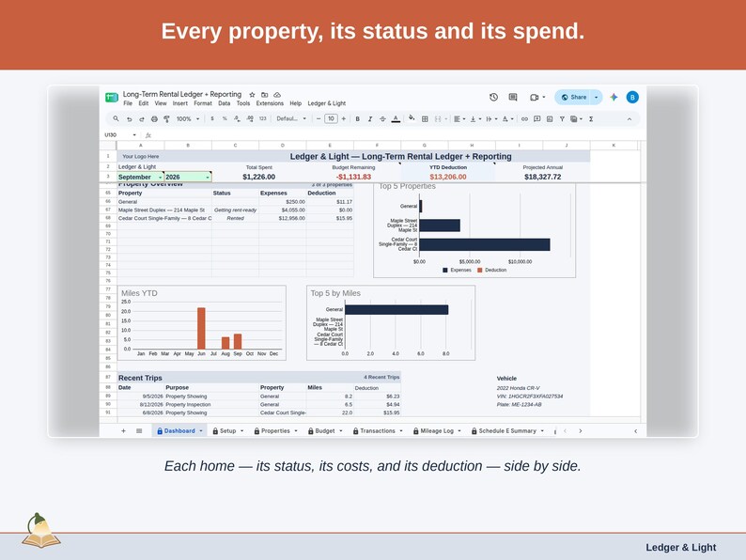746x560 pixels.
Task: Insert a link
Action: coord(524,119)
